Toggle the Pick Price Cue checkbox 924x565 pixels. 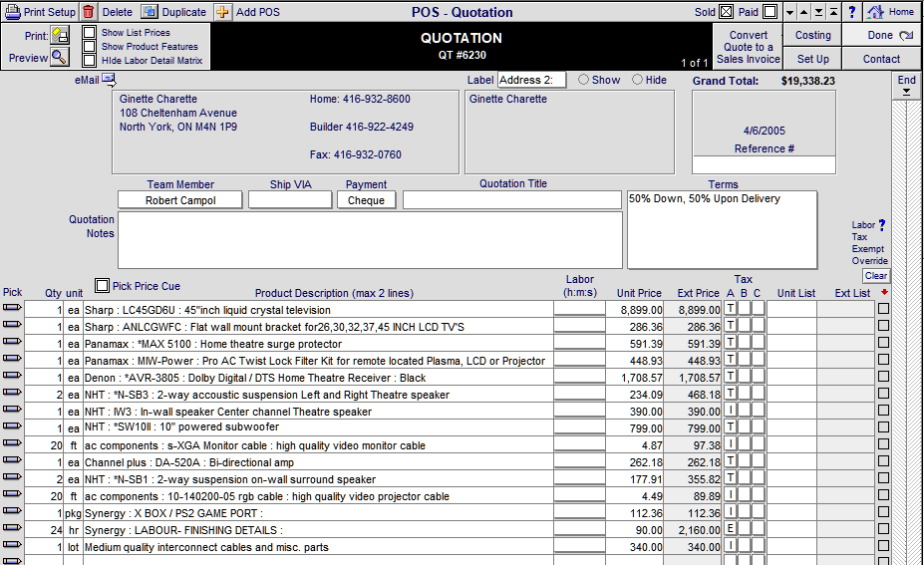102,286
